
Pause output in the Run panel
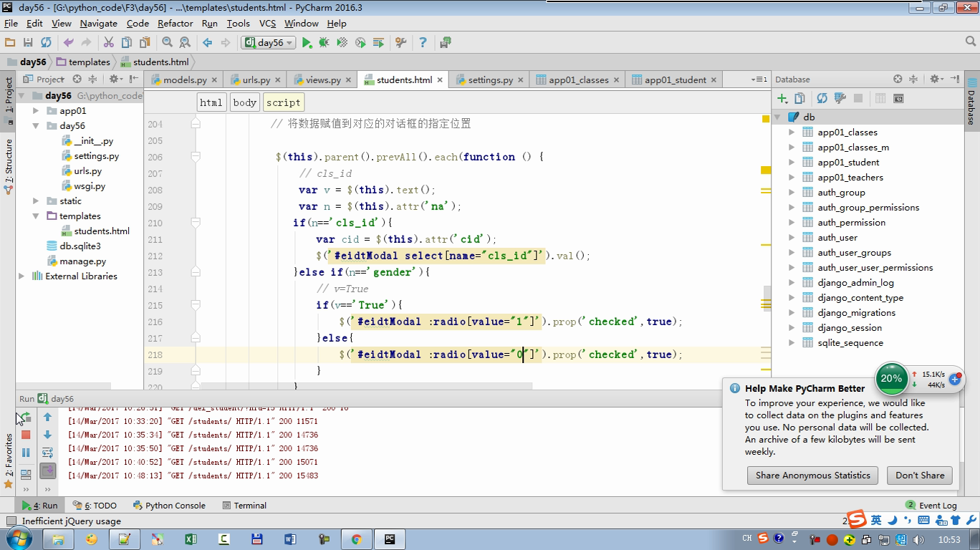click(26, 453)
